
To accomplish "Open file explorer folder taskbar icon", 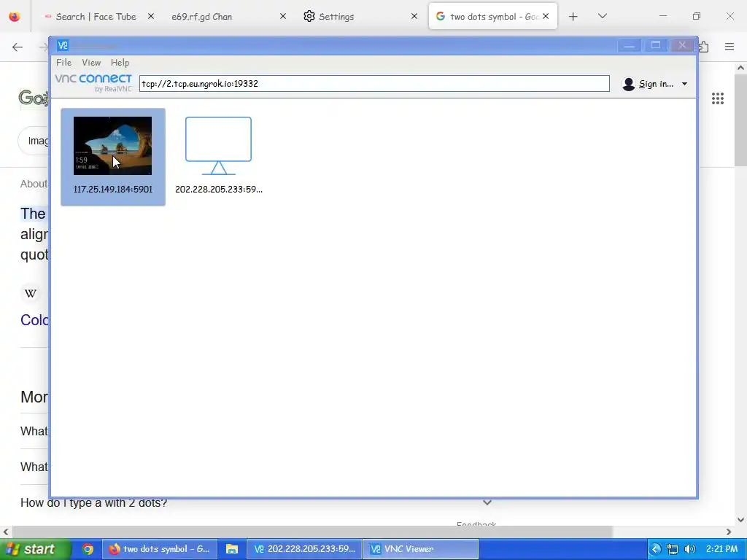I will [232, 549].
